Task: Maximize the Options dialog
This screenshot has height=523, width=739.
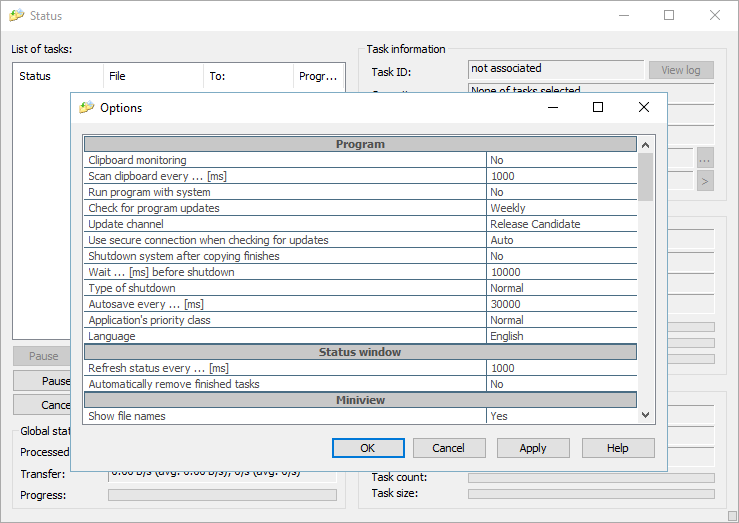Action: pyautogui.click(x=598, y=107)
